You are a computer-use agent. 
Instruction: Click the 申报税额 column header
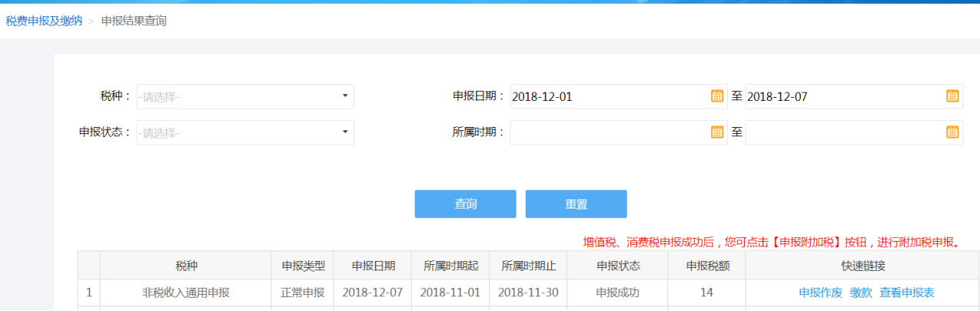tap(707, 266)
